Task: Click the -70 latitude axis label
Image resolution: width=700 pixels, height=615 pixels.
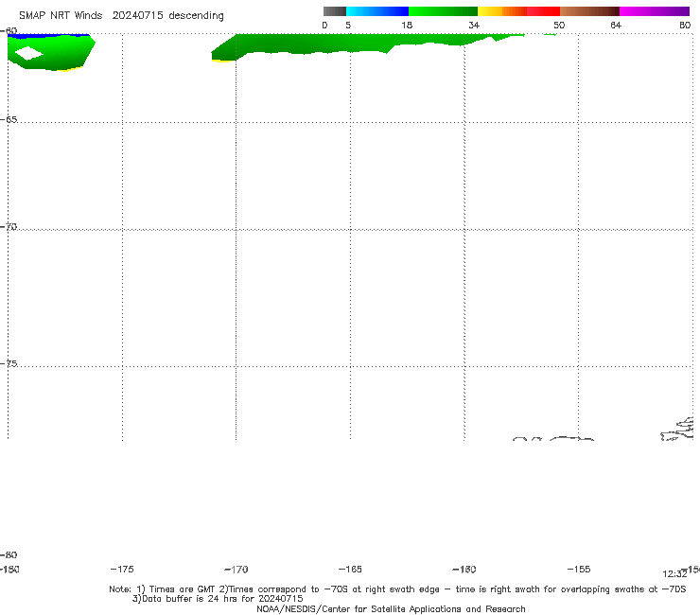Action: click(x=9, y=227)
